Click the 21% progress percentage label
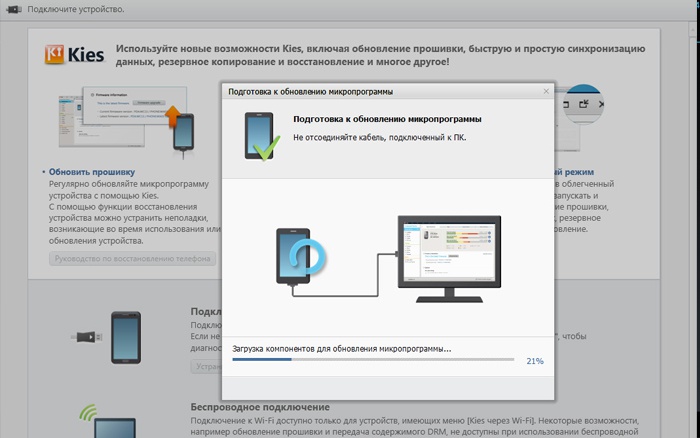 point(535,361)
